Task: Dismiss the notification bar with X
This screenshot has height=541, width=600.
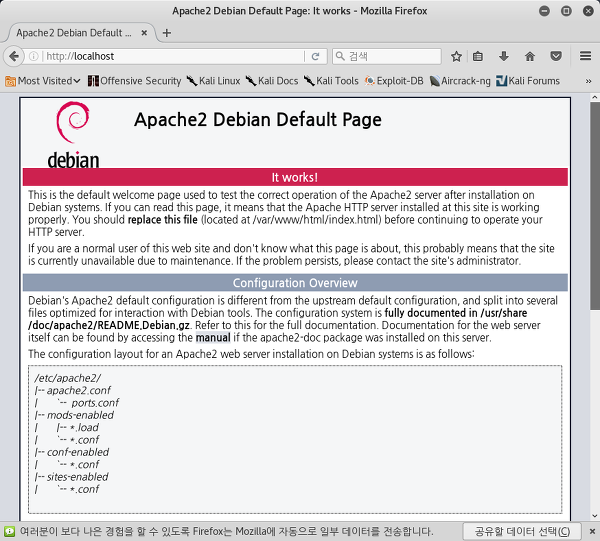Action: (592, 531)
